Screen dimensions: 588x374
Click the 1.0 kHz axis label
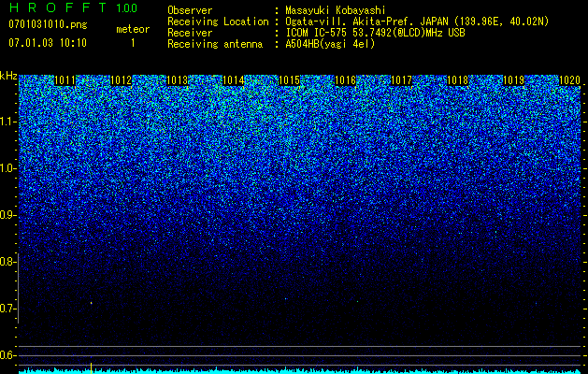coord(7,168)
